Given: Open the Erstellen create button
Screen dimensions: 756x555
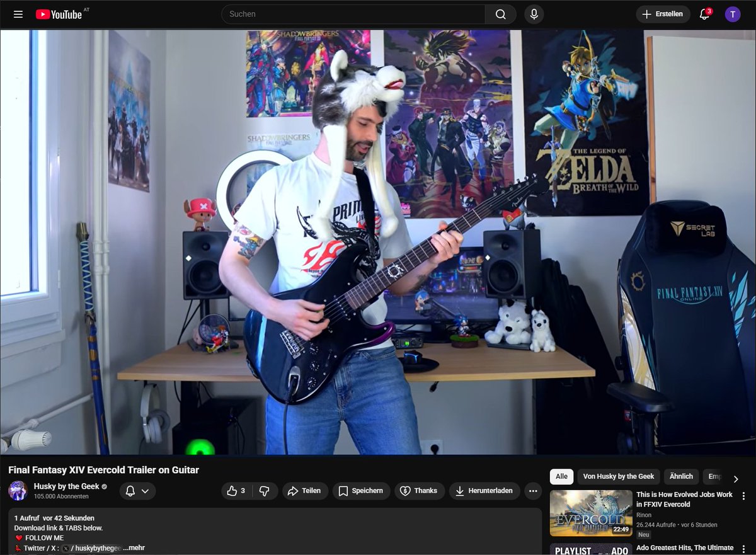Looking at the screenshot, I should tap(663, 14).
